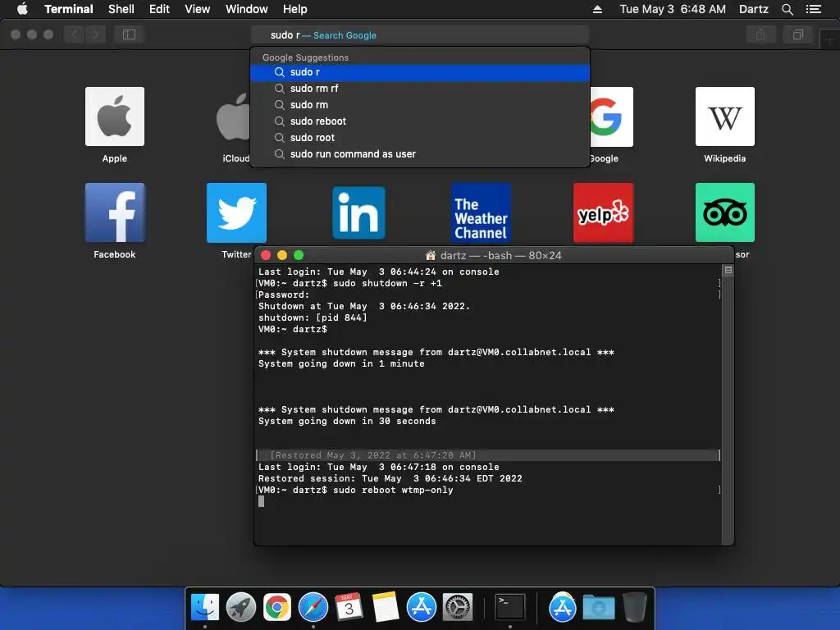
Task: Click the 'sudo shutdown -r +1' command line
Action: tap(387, 283)
